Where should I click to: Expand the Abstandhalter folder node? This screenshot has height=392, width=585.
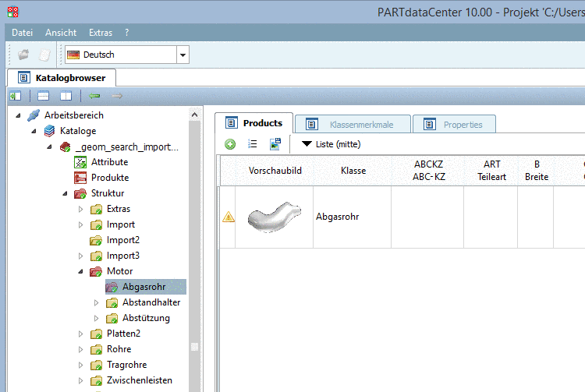click(x=96, y=302)
